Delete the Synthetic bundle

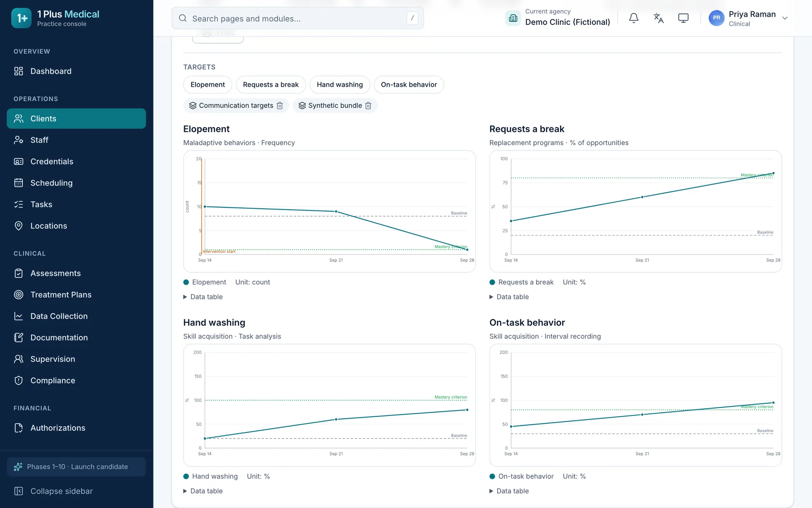[368, 106]
